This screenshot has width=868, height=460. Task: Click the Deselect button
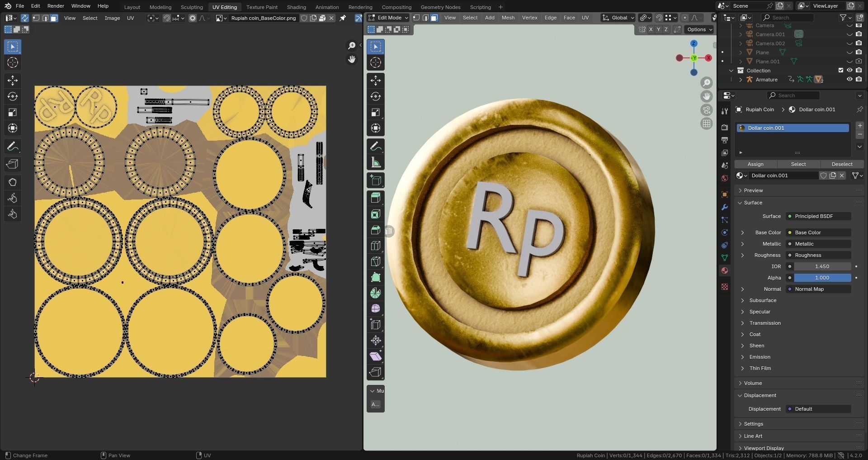coord(842,164)
